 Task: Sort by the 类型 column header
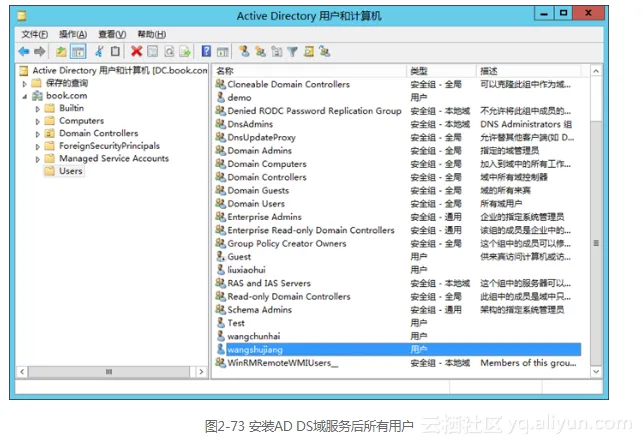pos(442,71)
